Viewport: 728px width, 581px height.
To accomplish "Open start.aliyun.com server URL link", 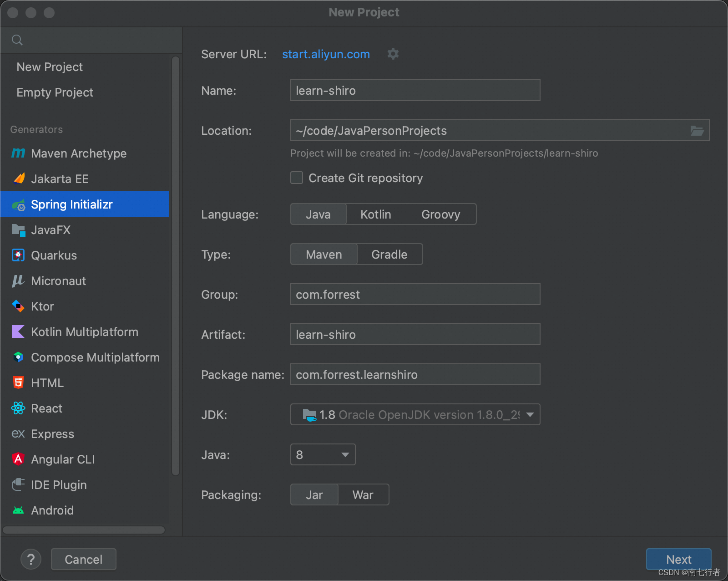I will [326, 54].
